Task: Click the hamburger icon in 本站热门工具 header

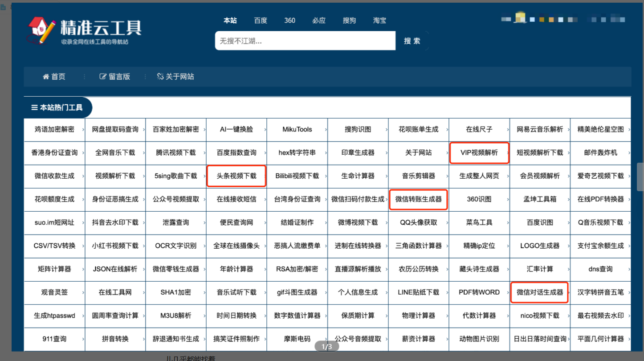Action: pyautogui.click(x=34, y=107)
